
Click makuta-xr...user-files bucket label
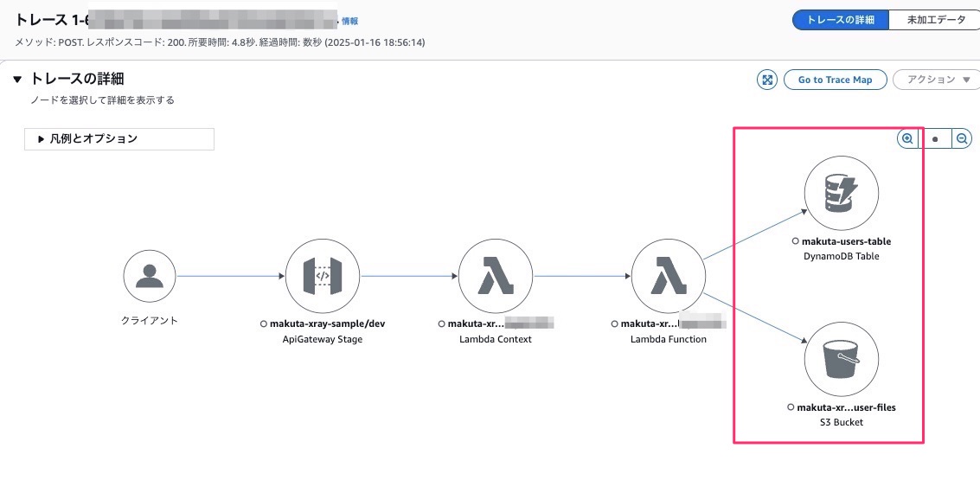(x=846, y=407)
